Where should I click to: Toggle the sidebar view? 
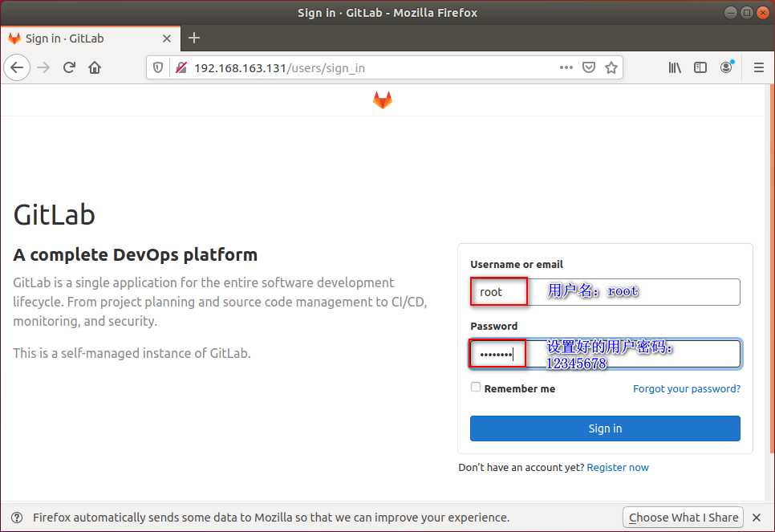tap(700, 67)
